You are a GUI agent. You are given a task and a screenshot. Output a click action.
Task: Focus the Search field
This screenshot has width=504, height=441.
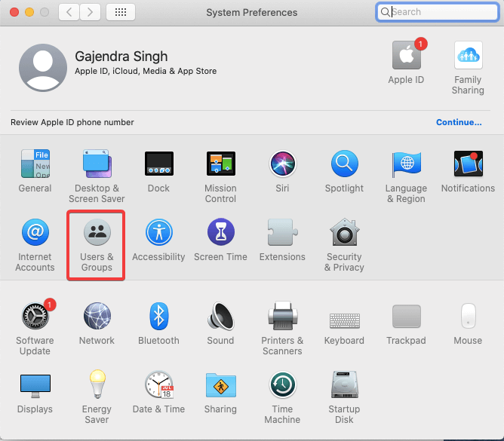tap(437, 12)
